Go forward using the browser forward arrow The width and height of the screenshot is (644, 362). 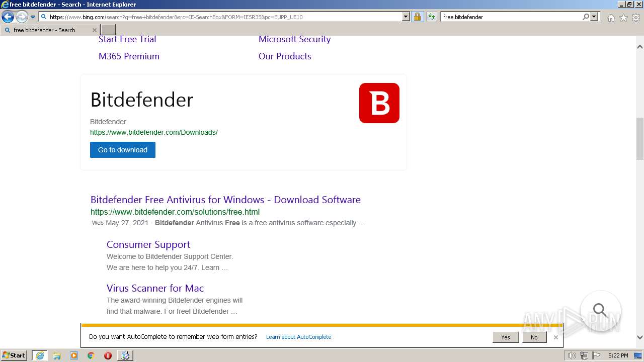click(21, 17)
